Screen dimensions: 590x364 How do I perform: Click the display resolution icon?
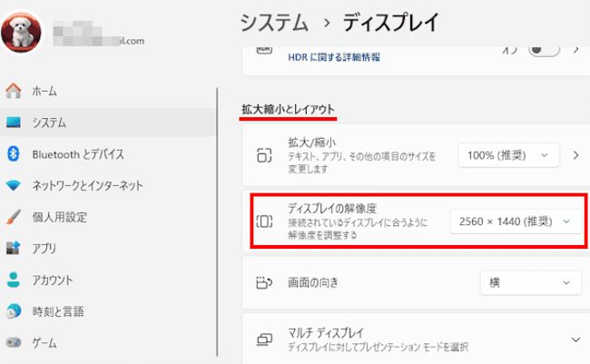coord(264,221)
